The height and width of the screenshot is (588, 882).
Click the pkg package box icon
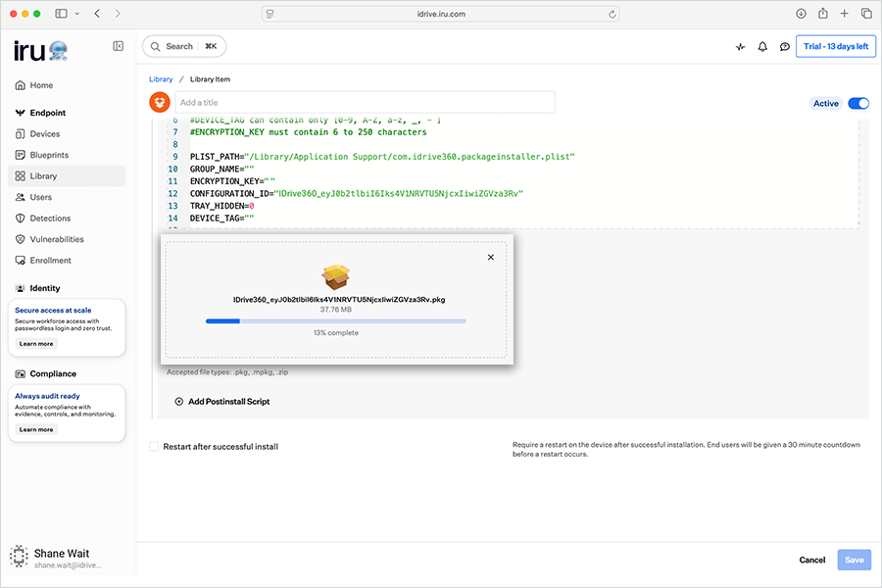pos(336,276)
